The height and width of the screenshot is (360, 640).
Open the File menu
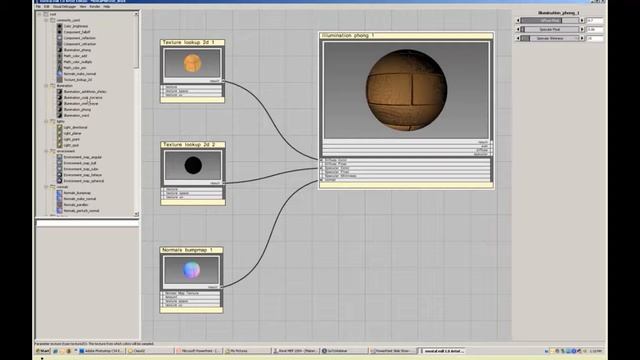[x=38, y=7]
